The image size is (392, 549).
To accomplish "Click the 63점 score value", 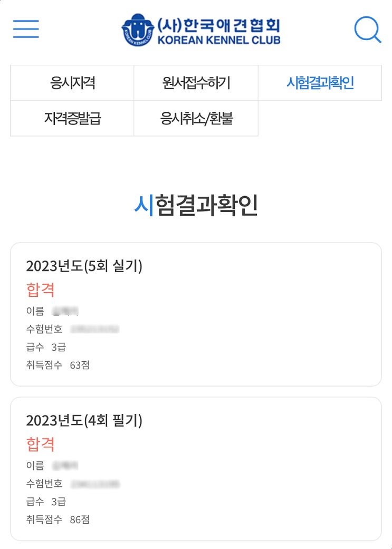I will coord(80,365).
